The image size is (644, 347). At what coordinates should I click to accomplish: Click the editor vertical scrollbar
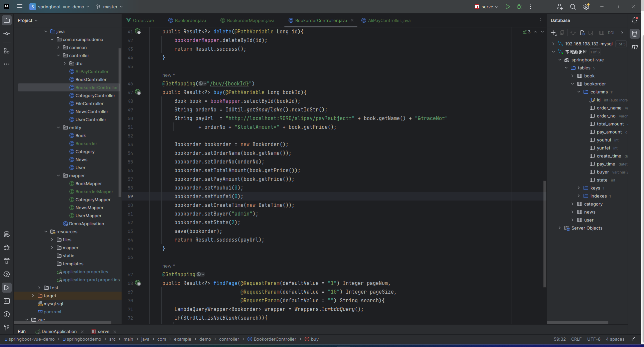point(545,234)
